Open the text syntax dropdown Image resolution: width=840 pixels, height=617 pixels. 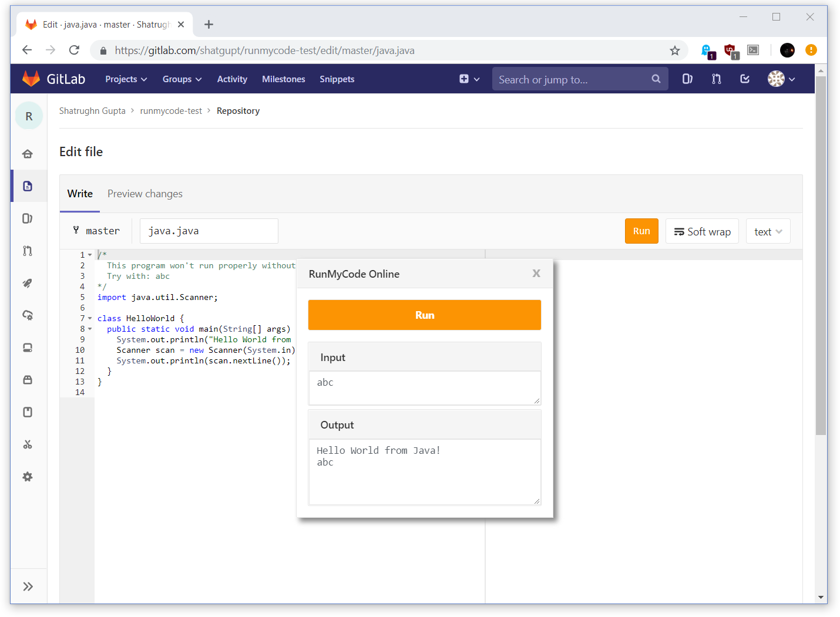point(768,231)
